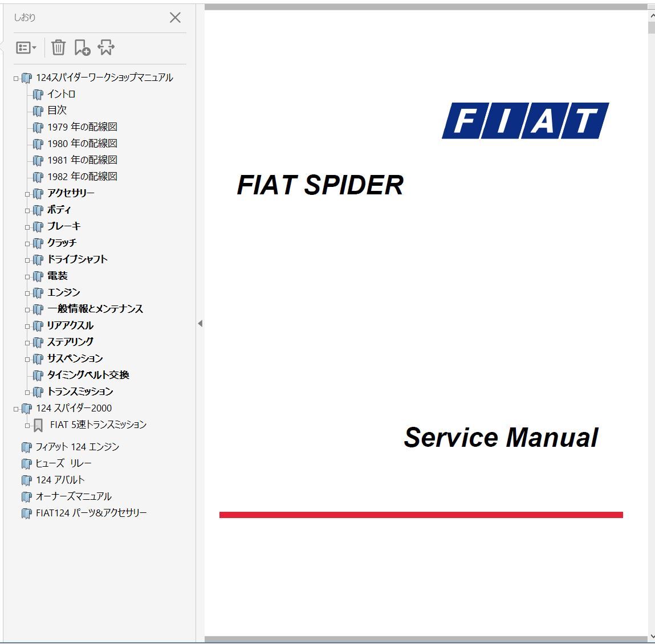The image size is (655, 644).
Task: Expand the 電装 bookmark node
Action: 27,276
